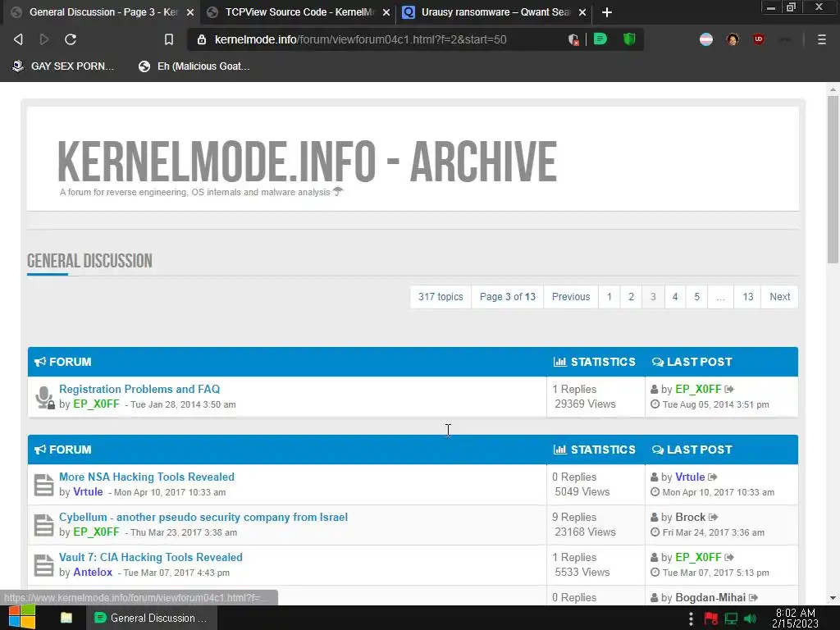Switch to TCPView Source Code tab
Viewport: 840px width, 630px height.
299,11
